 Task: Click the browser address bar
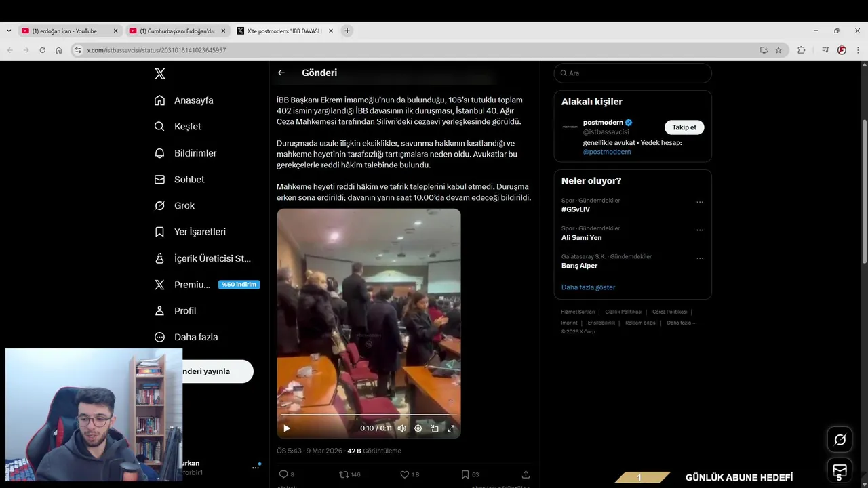420,50
